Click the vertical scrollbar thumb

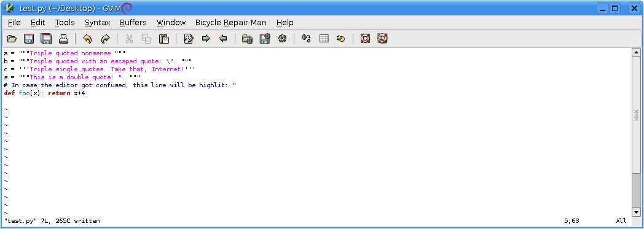636,115
